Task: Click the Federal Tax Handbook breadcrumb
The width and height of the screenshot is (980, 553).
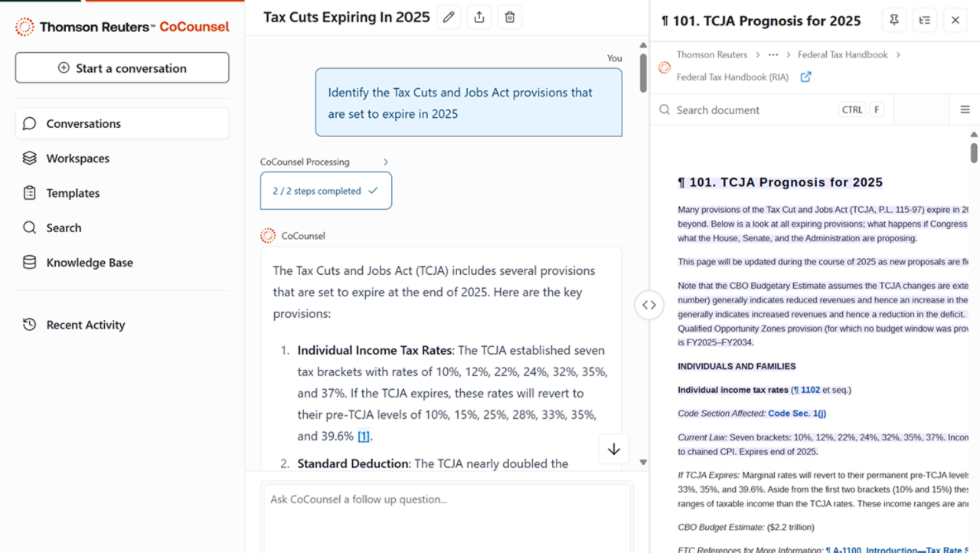Action: click(x=843, y=54)
